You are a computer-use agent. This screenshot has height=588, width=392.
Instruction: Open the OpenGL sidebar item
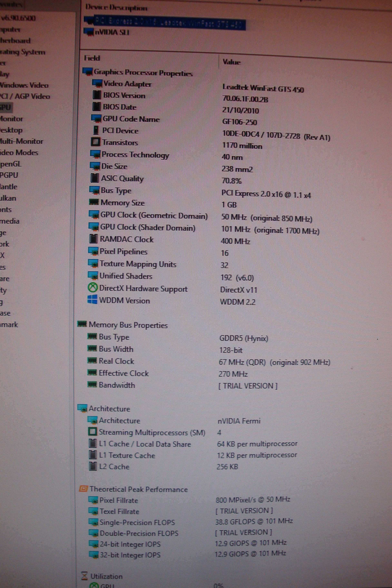pyautogui.click(x=10, y=164)
